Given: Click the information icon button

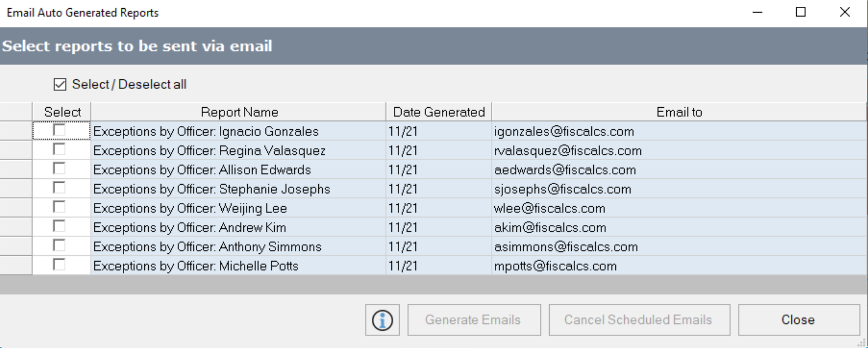Looking at the screenshot, I should [x=382, y=320].
